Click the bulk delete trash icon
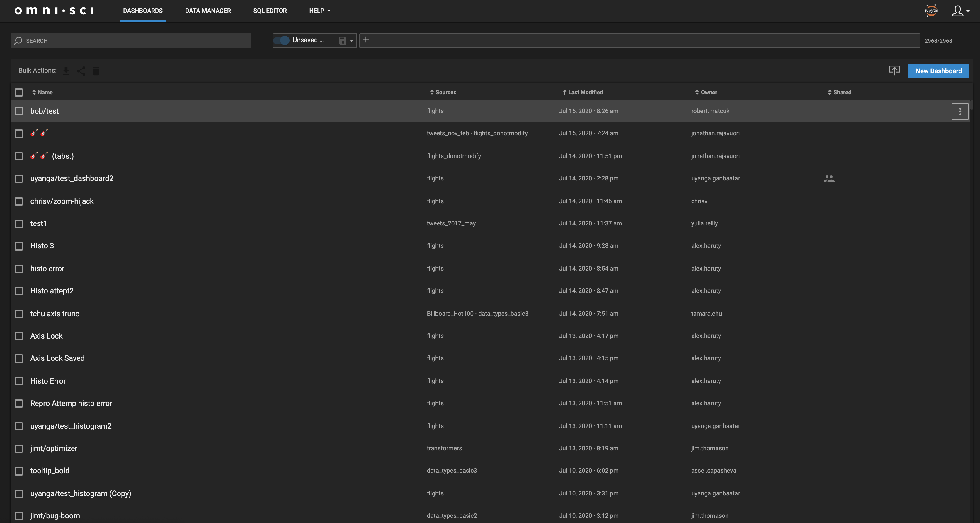This screenshot has width=980, height=523. [x=96, y=71]
